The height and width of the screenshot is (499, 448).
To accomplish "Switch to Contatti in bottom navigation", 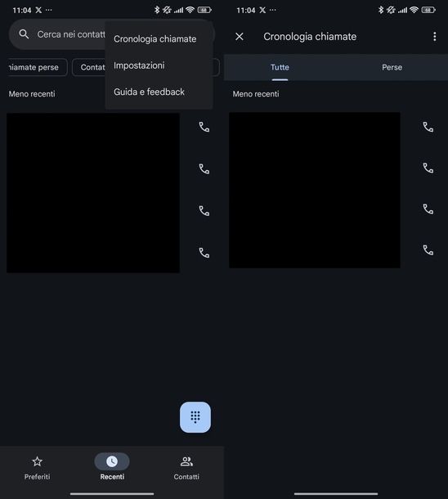I will 186,468.
